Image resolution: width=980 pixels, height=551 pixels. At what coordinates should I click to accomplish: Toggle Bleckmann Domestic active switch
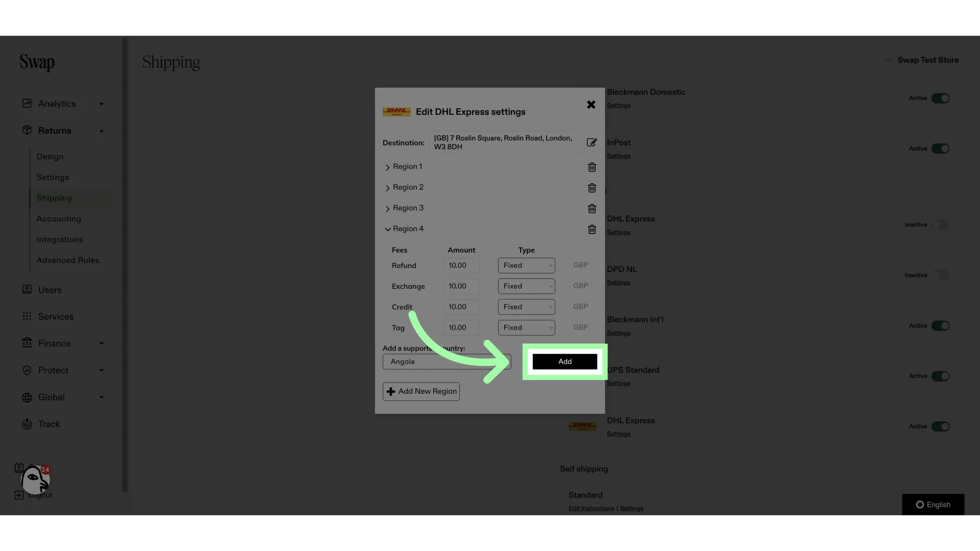[940, 98]
